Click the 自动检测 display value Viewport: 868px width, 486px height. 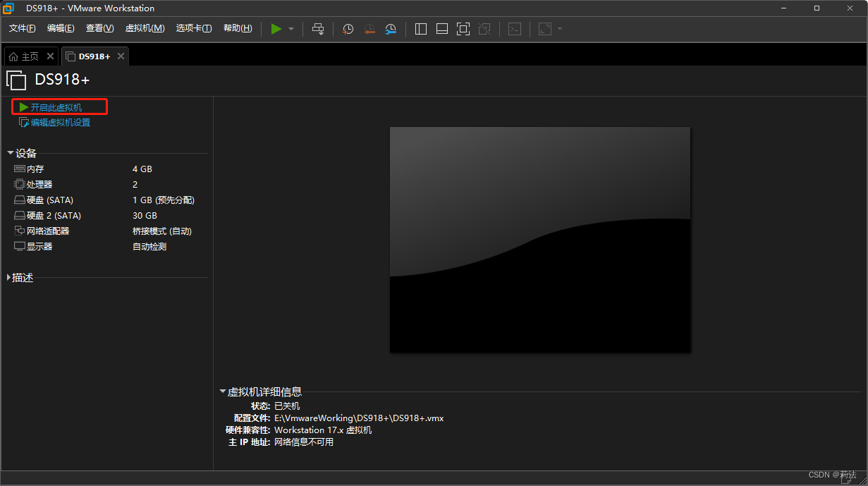point(149,247)
